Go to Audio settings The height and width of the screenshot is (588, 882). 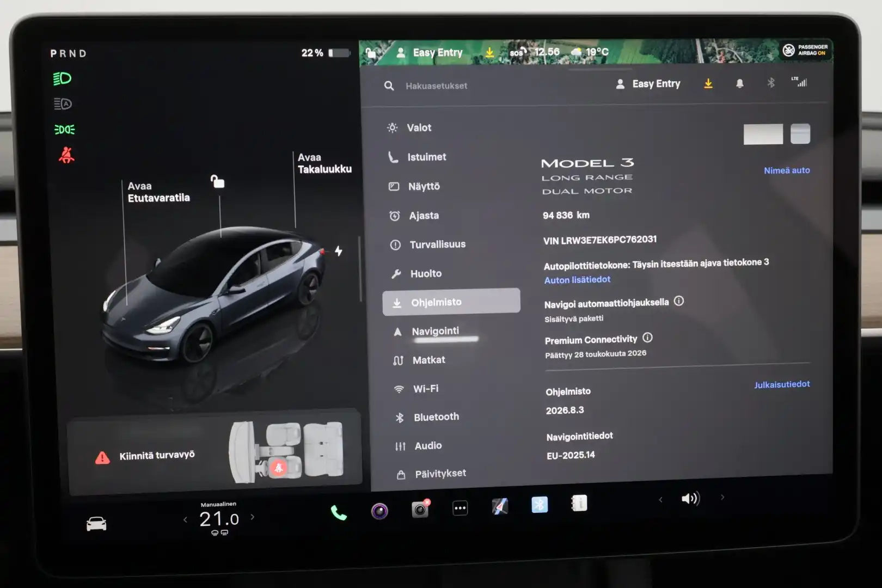(419, 446)
